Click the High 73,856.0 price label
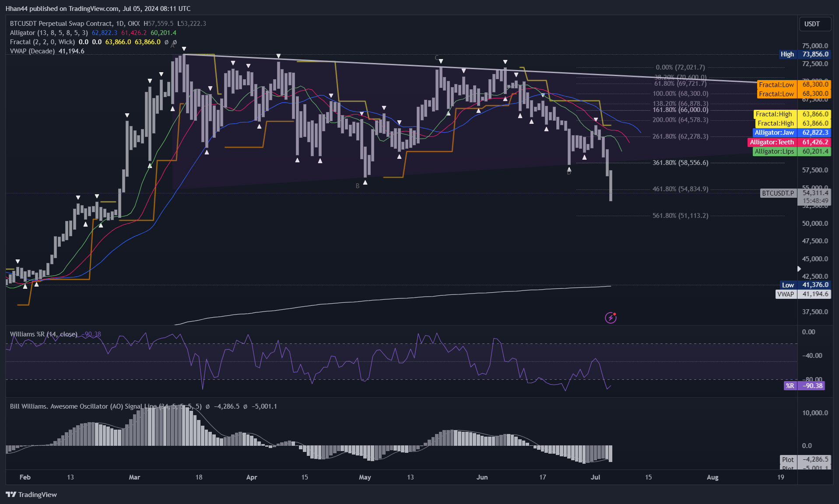The height and width of the screenshot is (504, 839). click(804, 54)
